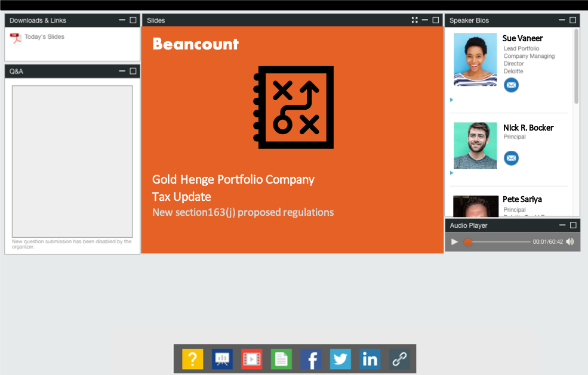588x375 pixels.
Task: Expand Sue Vaneer's bio arrow
Action: tap(451, 100)
